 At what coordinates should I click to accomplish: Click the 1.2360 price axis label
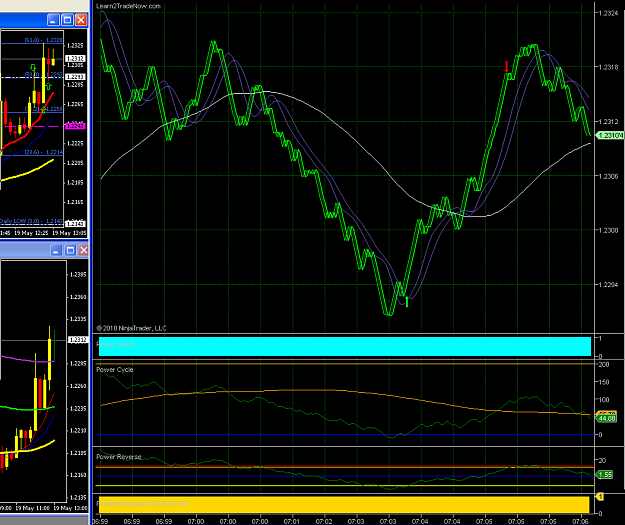pyautogui.click(x=78, y=297)
